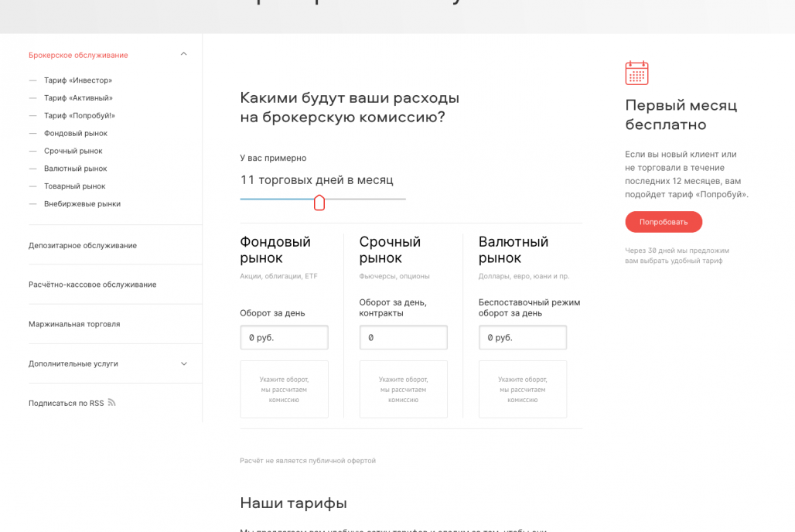This screenshot has height=532, width=795.
Task: Go to Тариф «Попробуй!» page
Action: click(79, 116)
